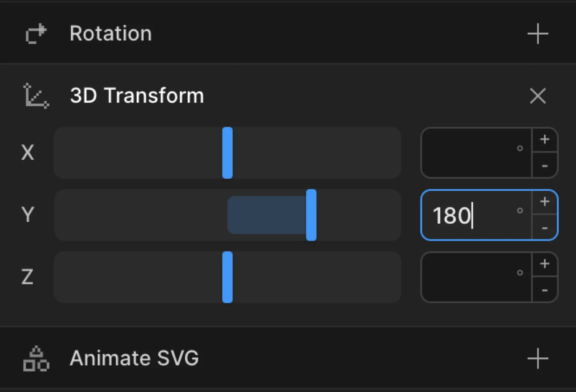Click the Rotation tool icon

[35, 33]
